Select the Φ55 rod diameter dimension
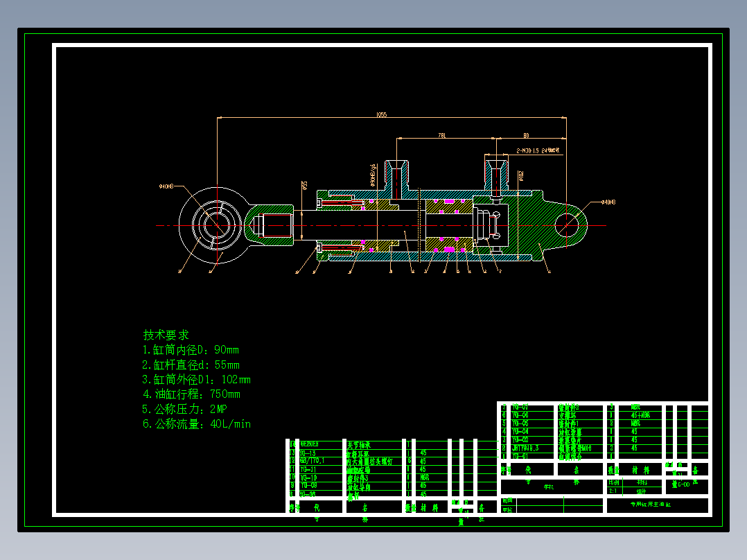Image resolution: width=747 pixels, height=560 pixels. pos(305,185)
